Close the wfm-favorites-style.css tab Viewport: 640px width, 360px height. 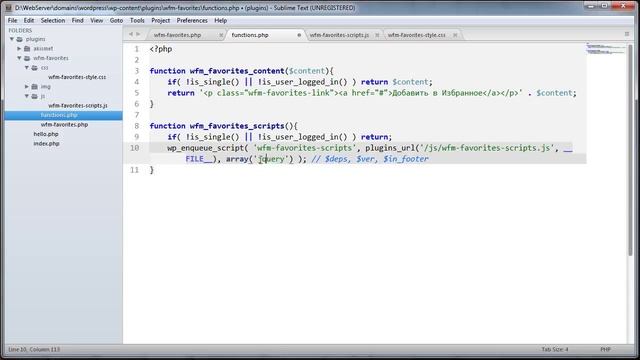pyautogui.click(x=455, y=35)
